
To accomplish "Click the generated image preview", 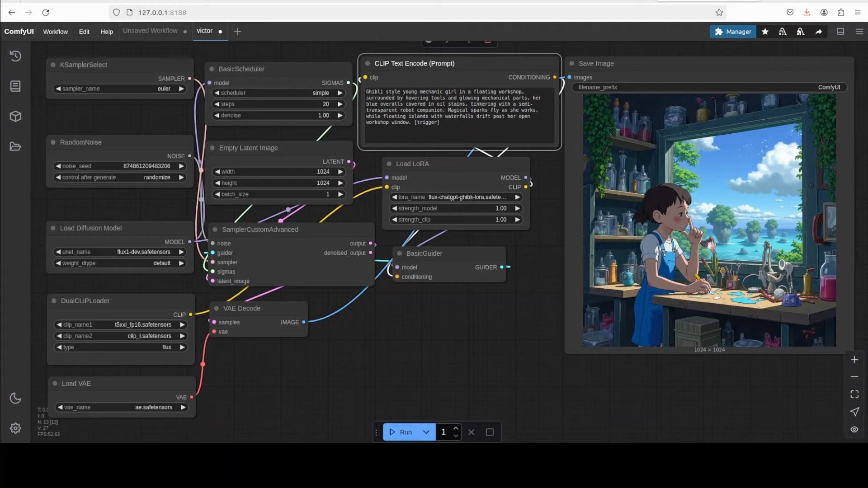I will pyautogui.click(x=709, y=220).
